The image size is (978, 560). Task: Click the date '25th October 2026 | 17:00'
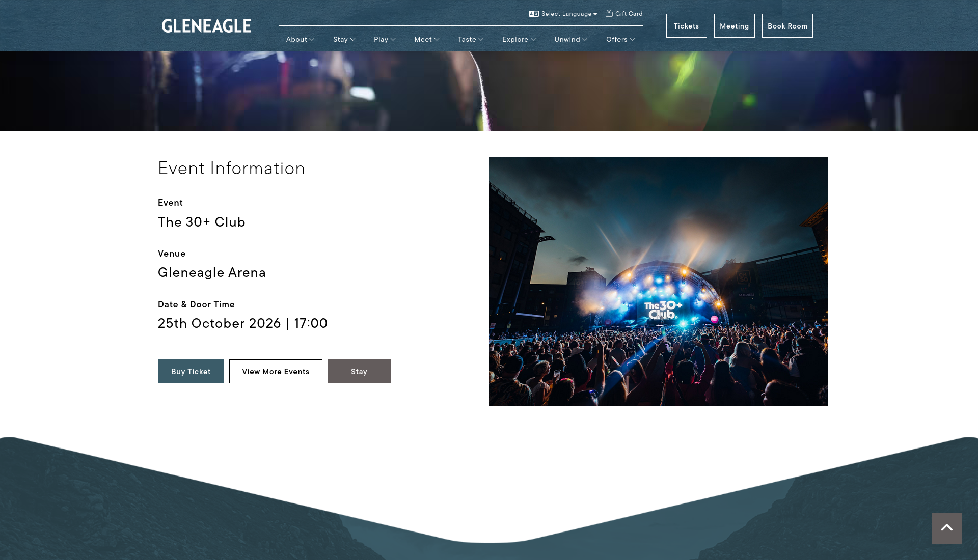pos(242,323)
